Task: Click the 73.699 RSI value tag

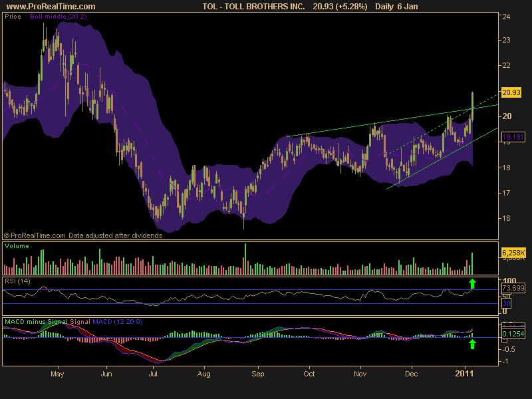Action: coord(513,288)
